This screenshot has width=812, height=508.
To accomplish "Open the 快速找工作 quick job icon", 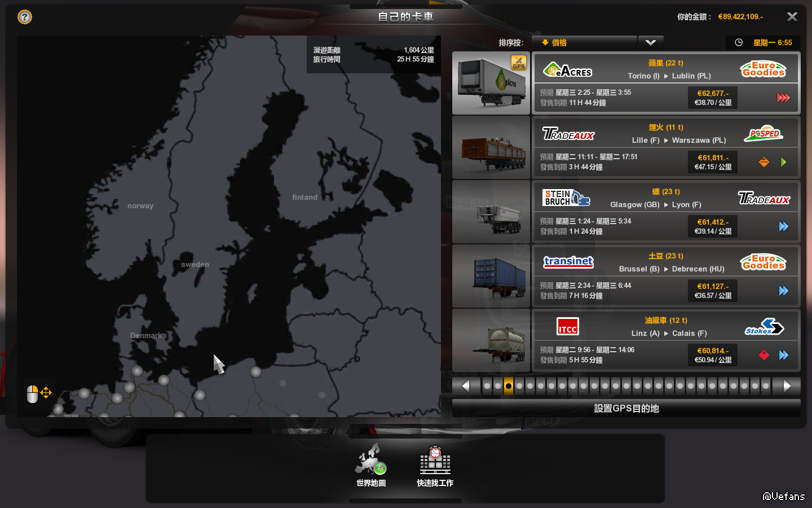I will point(435,466).
